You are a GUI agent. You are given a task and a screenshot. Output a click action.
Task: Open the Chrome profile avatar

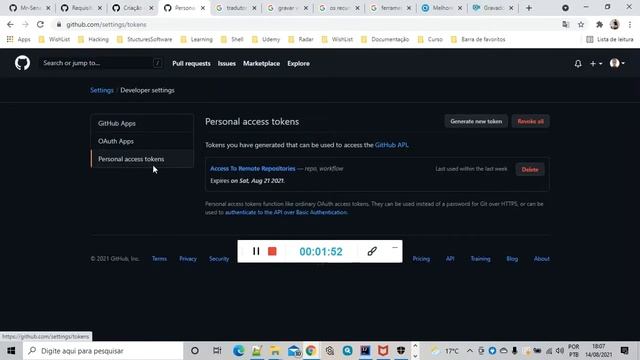tap(614, 24)
